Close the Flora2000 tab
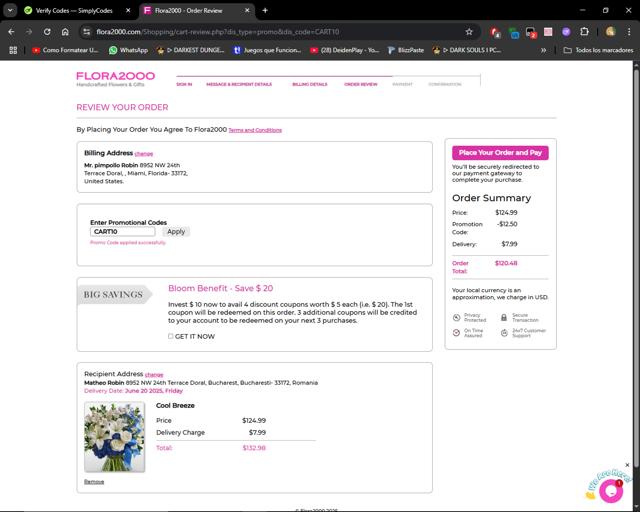This screenshot has height=512, width=640. click(247, 11)
